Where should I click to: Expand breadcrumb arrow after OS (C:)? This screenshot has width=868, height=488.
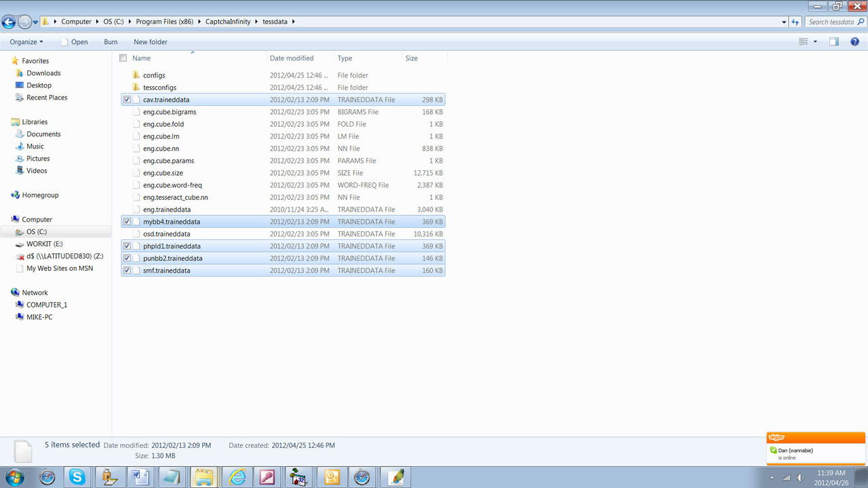[x=130, y=22]
